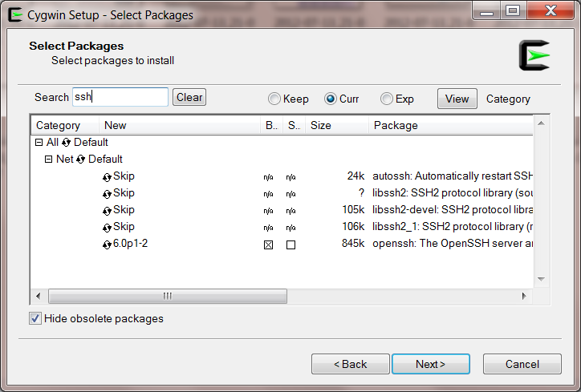Click the View button

pyautogui.click(x=457, y=99)
